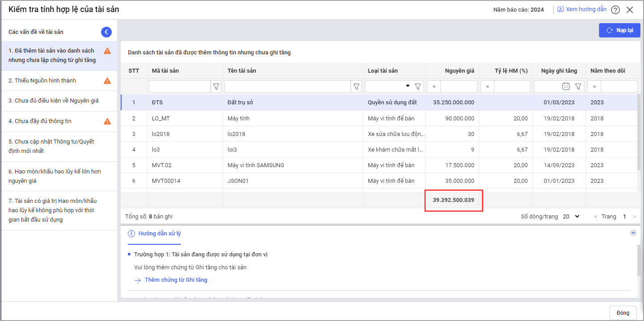Click the Nạp lại reload button
The image size is (644, 321).
619,30
